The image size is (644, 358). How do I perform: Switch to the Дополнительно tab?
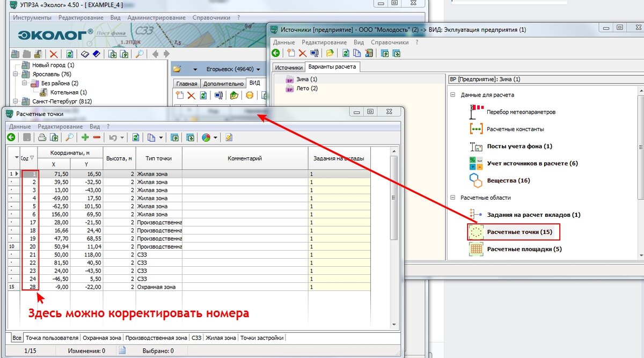click(x=223, y=84)
